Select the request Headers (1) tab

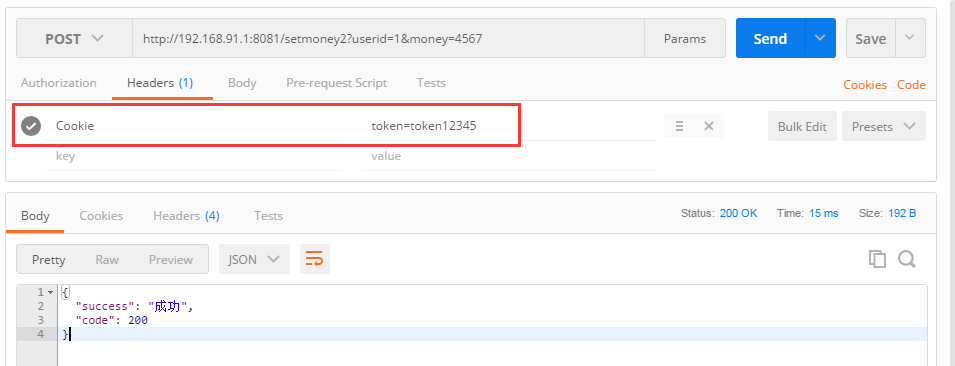pyautogui.click(x=160, y=83)
